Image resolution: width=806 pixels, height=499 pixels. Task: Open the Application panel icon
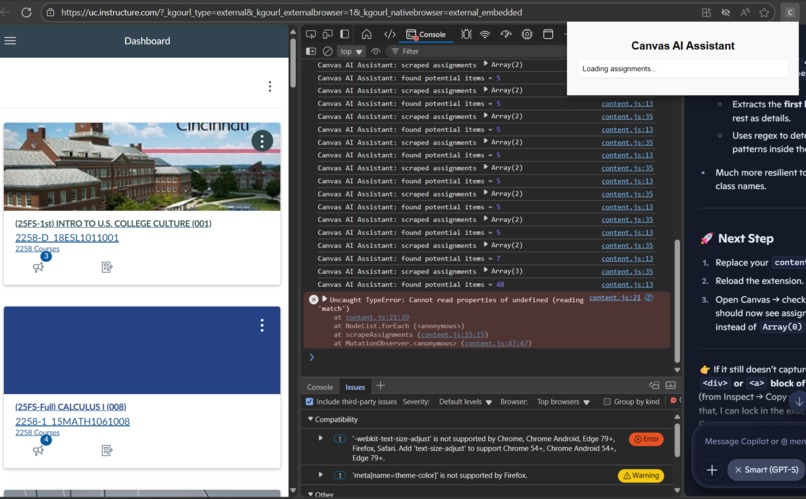pyautogui.click(x=548, y=34)
